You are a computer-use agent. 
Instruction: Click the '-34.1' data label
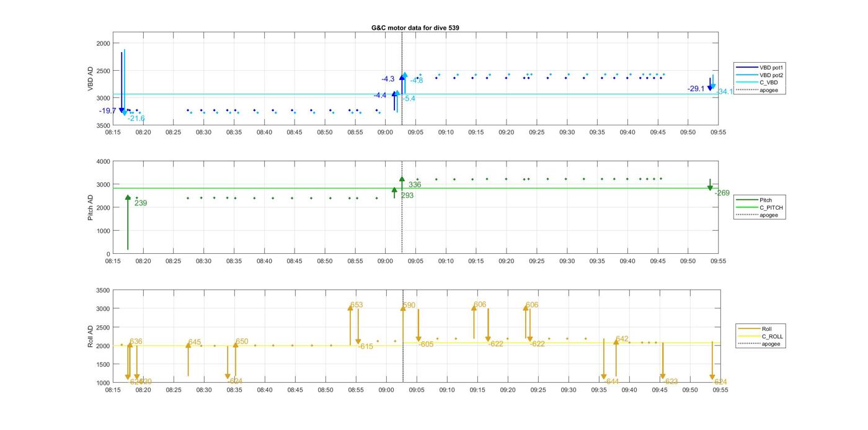(x=725, y=92)
